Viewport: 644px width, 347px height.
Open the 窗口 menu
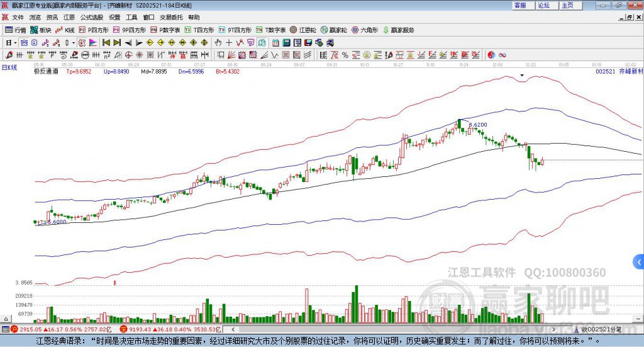[x=148, y=17]
